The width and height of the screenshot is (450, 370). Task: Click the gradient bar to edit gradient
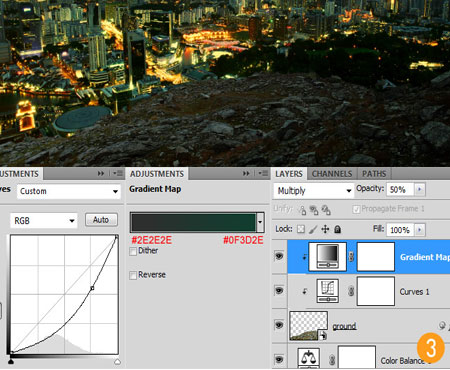point(194,222)
